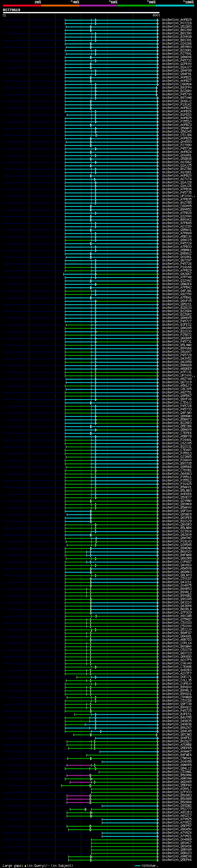The width and height of the screenshot is (197, 868).
Task: Select the UniRef100_A8R7D3 label
Action: pos(177,640)
